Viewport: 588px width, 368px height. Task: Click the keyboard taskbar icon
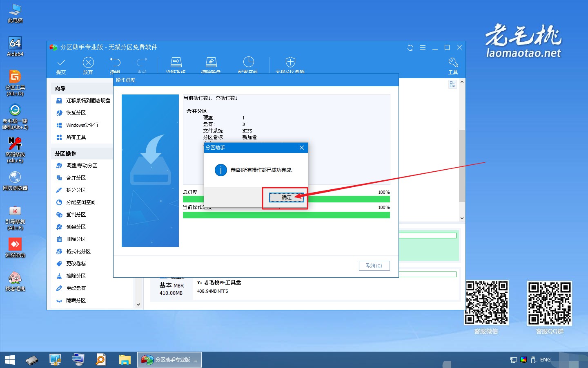(78, 360)
